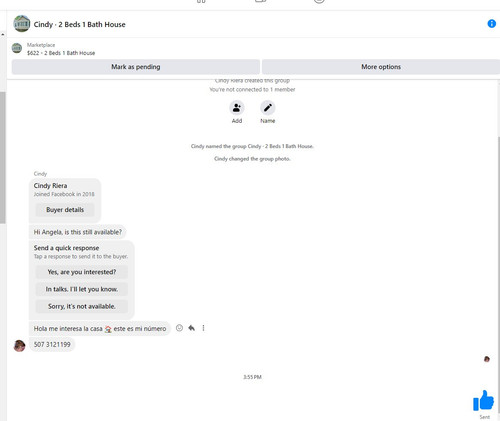Click the 'Joined Facebook in 2018' text
Viewport: 500px width, 421px height.
64,194
